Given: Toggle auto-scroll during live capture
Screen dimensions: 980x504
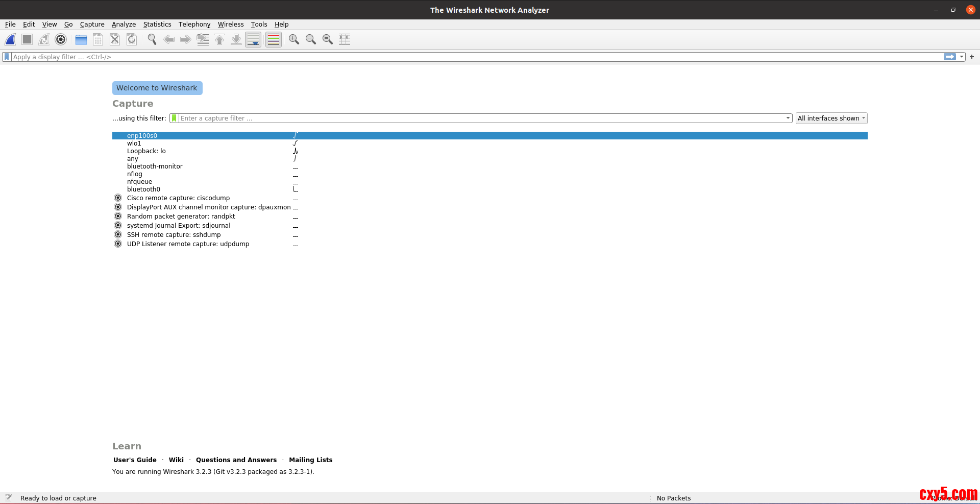Looking at the screenshot, I should pyautogui.click(x=253, y=39).
